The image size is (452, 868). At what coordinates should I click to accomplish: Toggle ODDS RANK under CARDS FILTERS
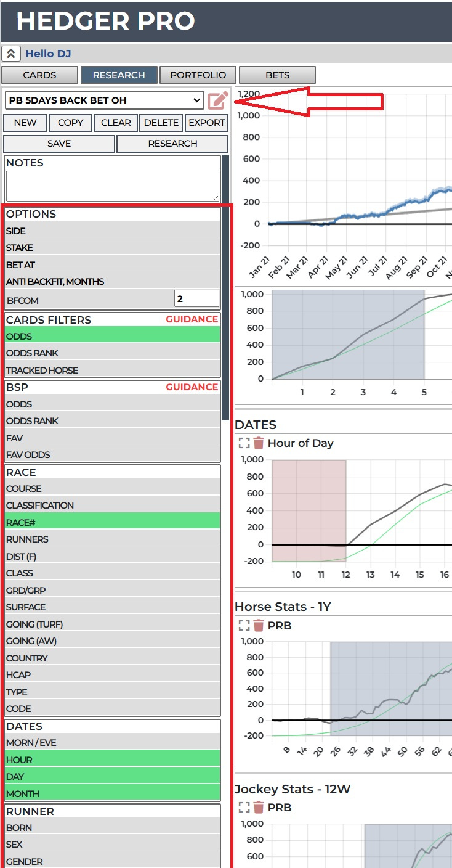click(x=113, y=353)
